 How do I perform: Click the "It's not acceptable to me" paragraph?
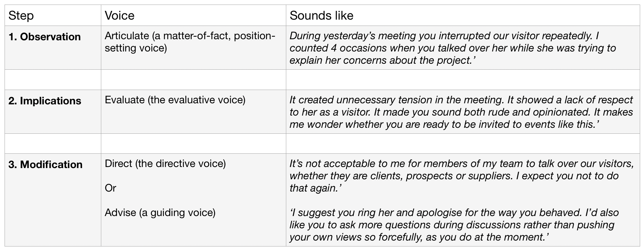pyautogui.click(x=461, y=176)
